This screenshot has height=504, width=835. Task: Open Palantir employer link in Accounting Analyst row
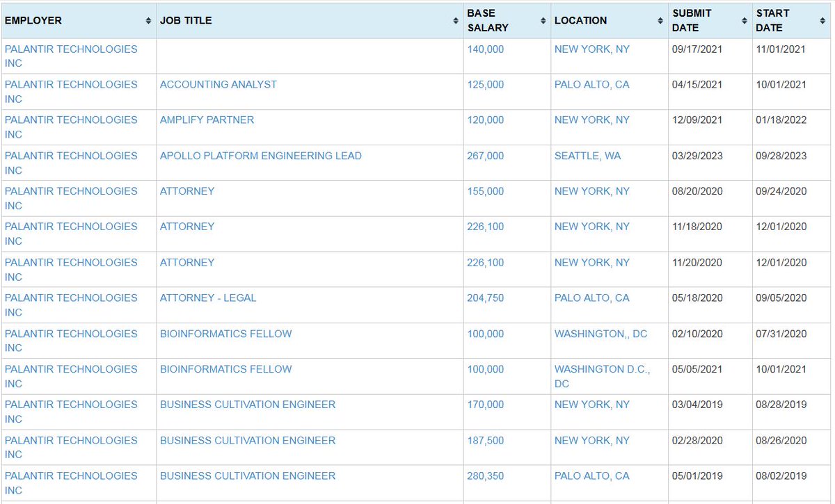pyautogui.click(x=71, y=92)
